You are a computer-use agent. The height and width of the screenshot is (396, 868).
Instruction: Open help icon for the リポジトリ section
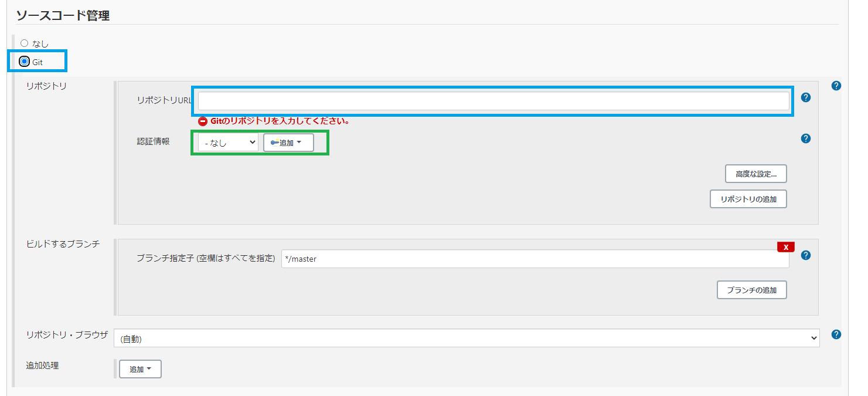tap(836, 86)
